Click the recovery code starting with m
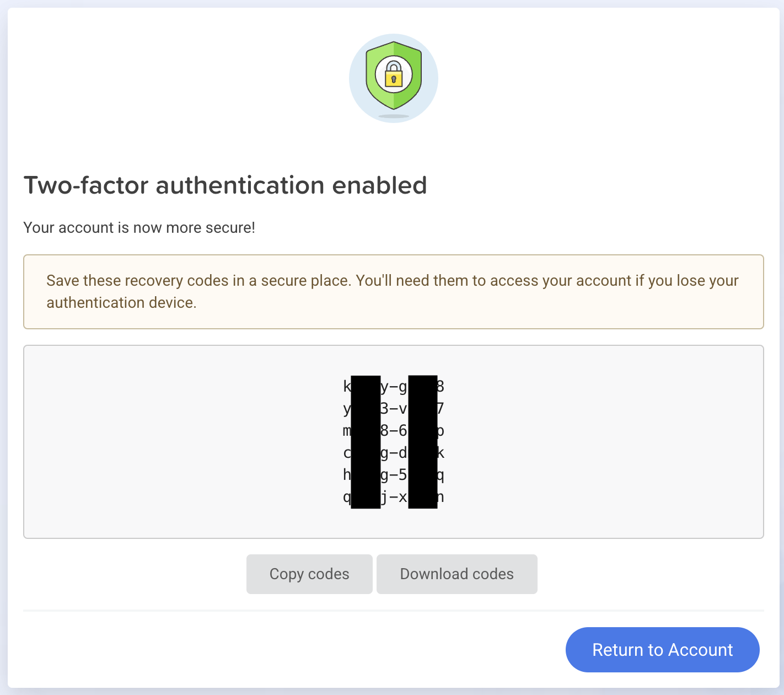The image size is (784, 695). pos(394,431)
